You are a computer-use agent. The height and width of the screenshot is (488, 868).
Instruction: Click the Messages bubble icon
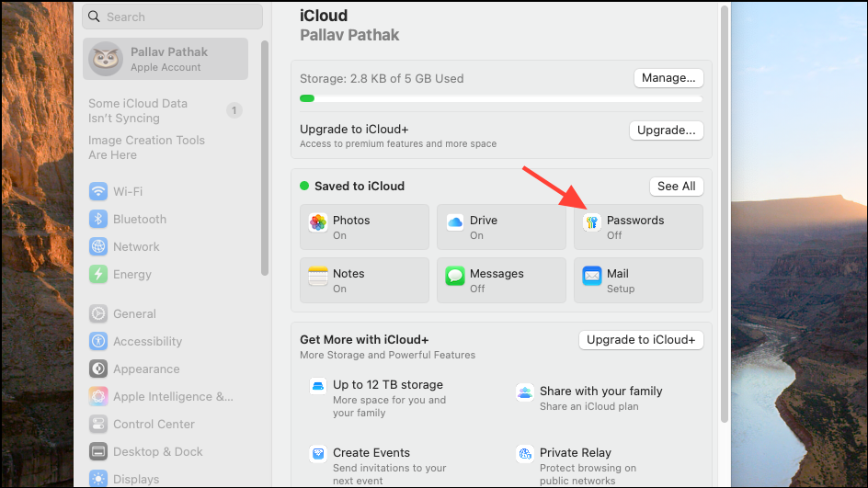(455, 276)
